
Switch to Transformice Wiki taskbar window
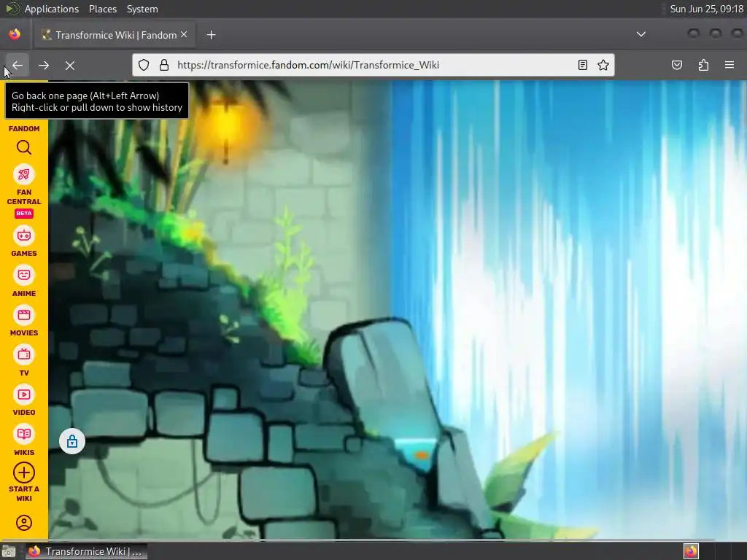[x=86, y=551]
